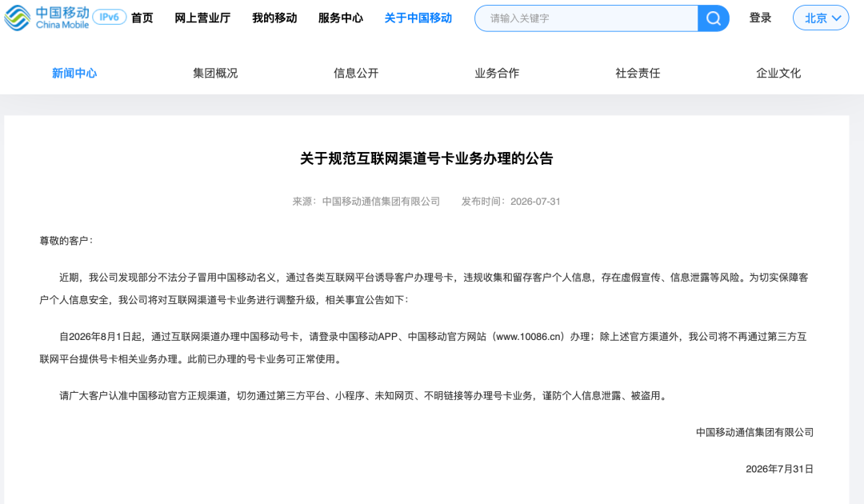This screenshot has height=504, width=864.
Task: Click the China Mobile logo
Action: click(47, 18)
